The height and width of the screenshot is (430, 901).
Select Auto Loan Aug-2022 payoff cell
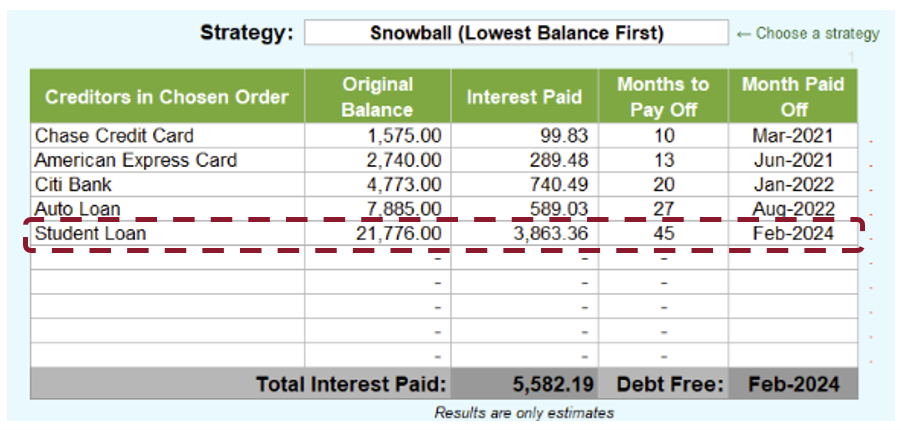pos(793,208)
